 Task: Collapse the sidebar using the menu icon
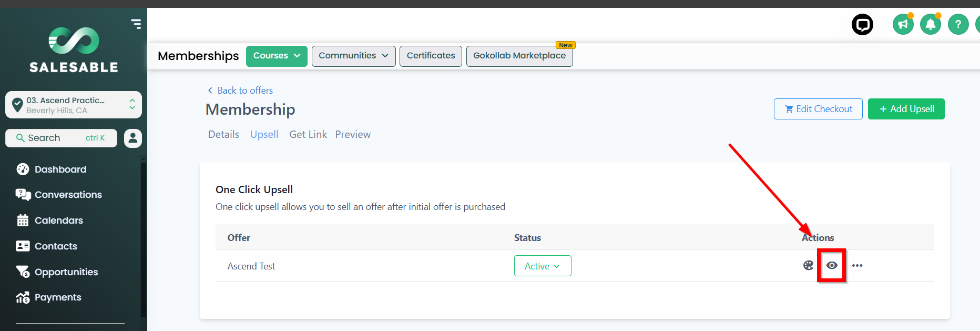pos(136,24)
